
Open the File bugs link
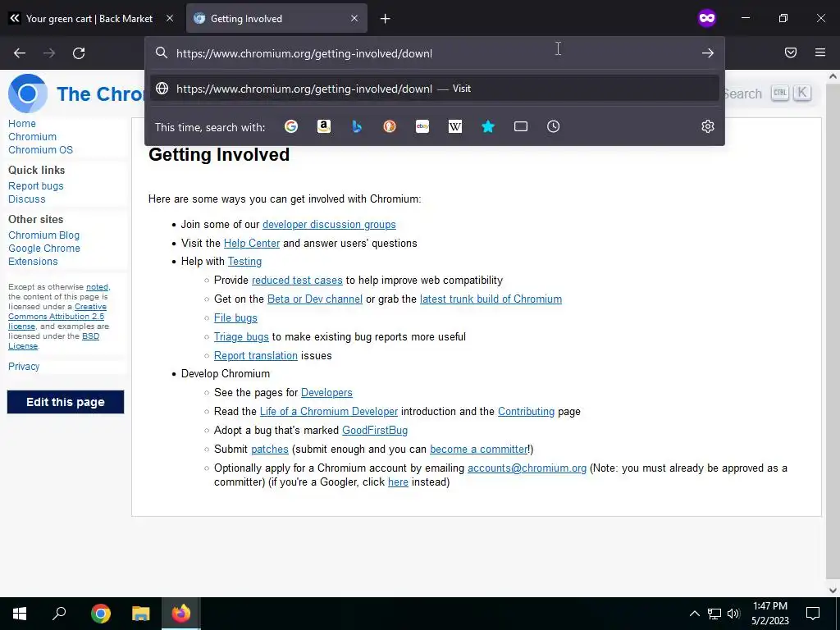[235, 317]
